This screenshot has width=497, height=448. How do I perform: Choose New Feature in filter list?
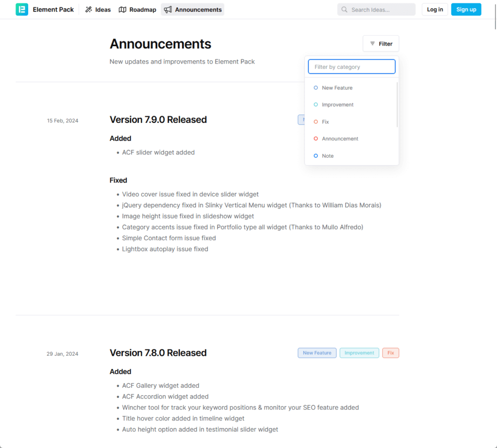tap(352, 88)
